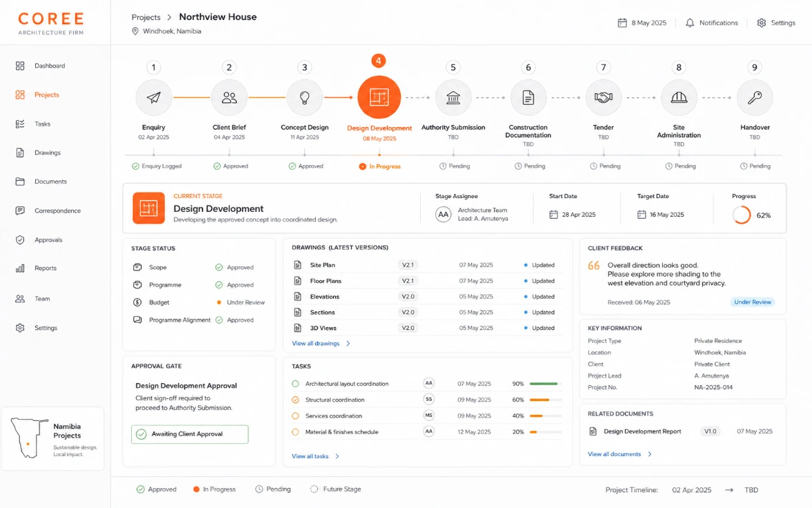Mark Architectural layout coordination task complete

click(295, 384)
